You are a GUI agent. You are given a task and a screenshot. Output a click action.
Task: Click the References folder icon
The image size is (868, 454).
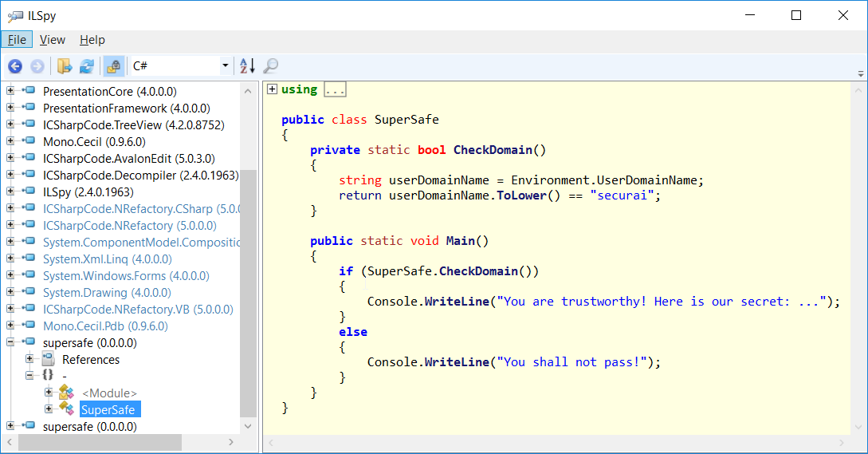pos(48,359)
